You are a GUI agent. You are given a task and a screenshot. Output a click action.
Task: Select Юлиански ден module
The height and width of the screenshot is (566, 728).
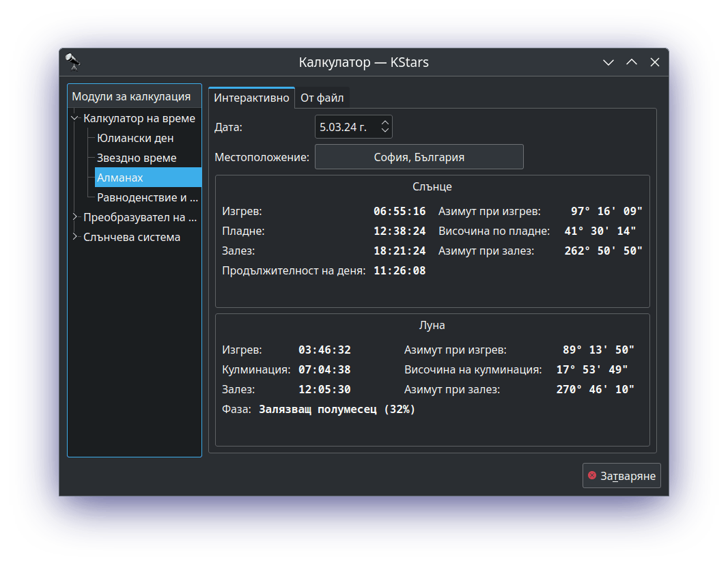[x=135, y=138]
